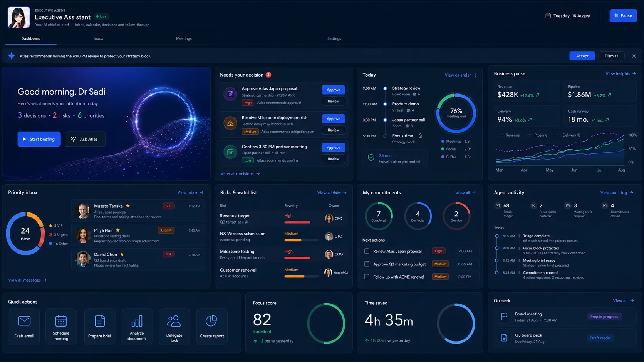This screenshot has height=362, width=644.
Task: Click the icon beside 3 meeting briefs prepared
Action: [x=568, y=205]
